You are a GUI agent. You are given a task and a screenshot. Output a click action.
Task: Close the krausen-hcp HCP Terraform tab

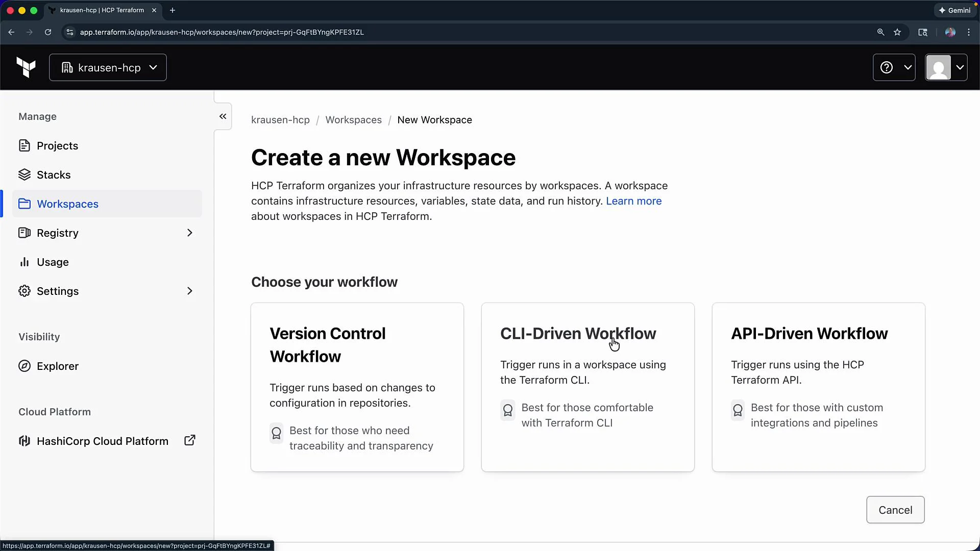(154, 10)
